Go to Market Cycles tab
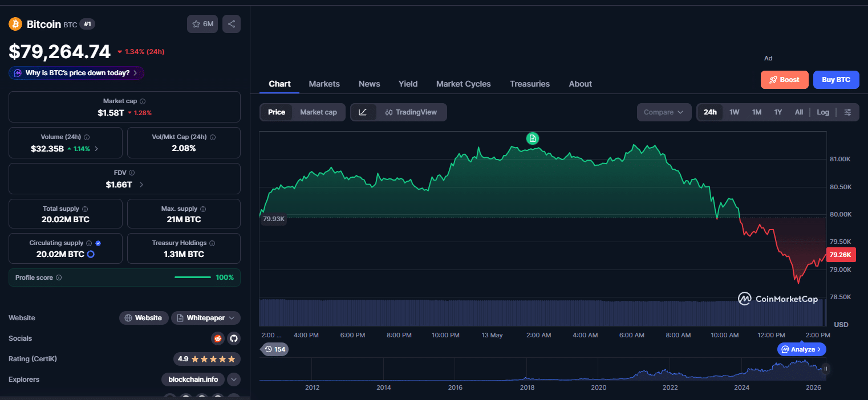 [x=463, y=84]
